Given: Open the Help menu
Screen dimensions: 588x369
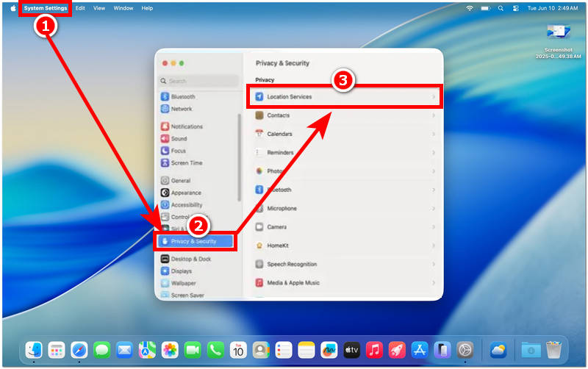Looking at the screenshot, I should point(147,8).
